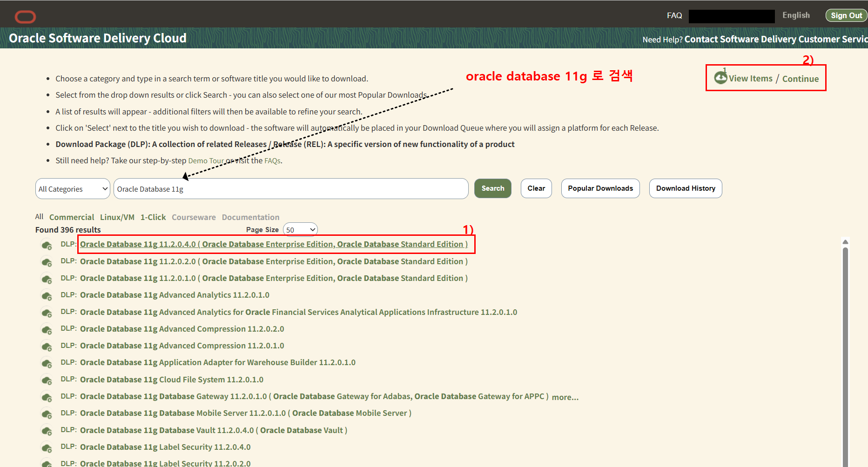Open the English language selector
The image size is (868, 467).
(x=796, y=15)
